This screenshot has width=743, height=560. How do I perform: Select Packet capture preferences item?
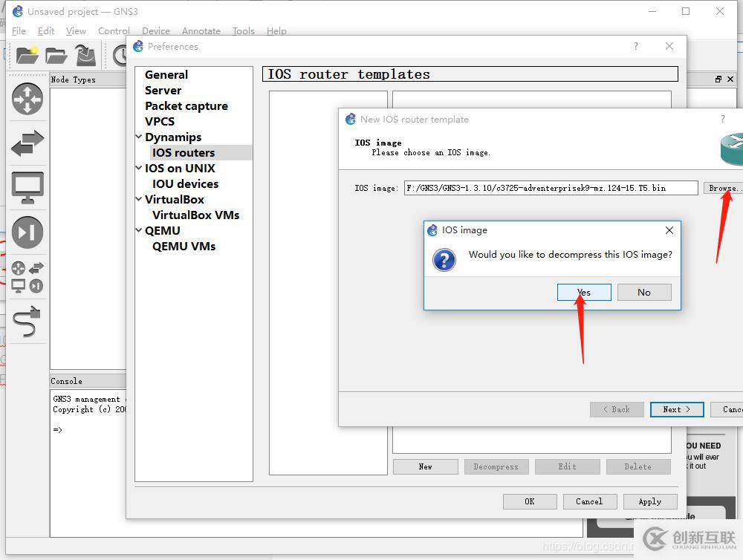(186, 106)
